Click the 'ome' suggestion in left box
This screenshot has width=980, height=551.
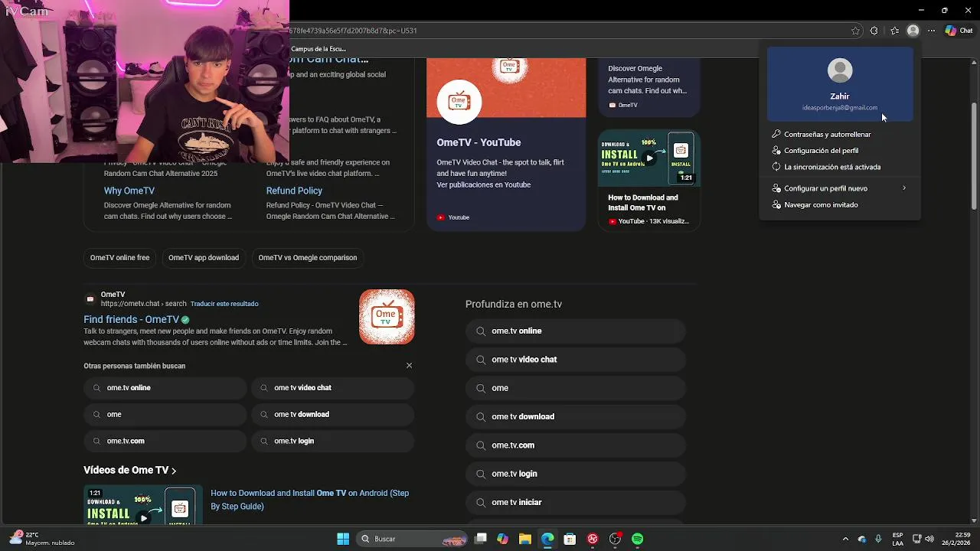pyautogui.click(x=165, y=415)
